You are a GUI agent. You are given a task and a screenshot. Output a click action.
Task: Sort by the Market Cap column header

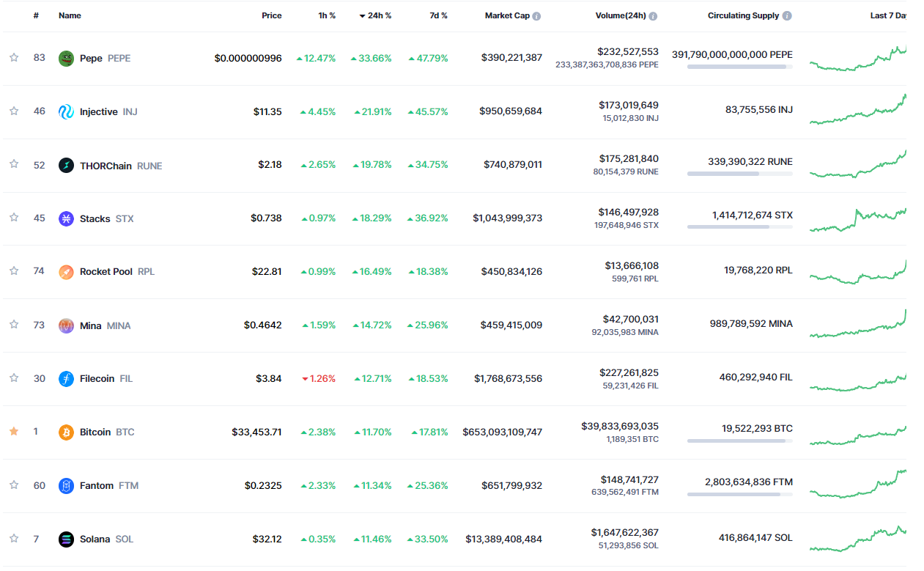tap(507, 15)
